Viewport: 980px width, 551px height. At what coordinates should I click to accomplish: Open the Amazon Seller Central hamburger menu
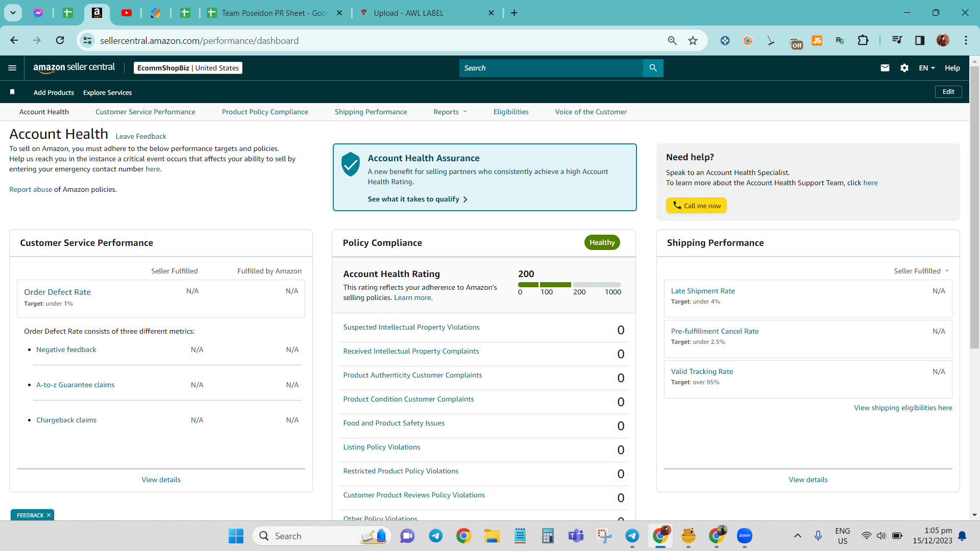12,68
